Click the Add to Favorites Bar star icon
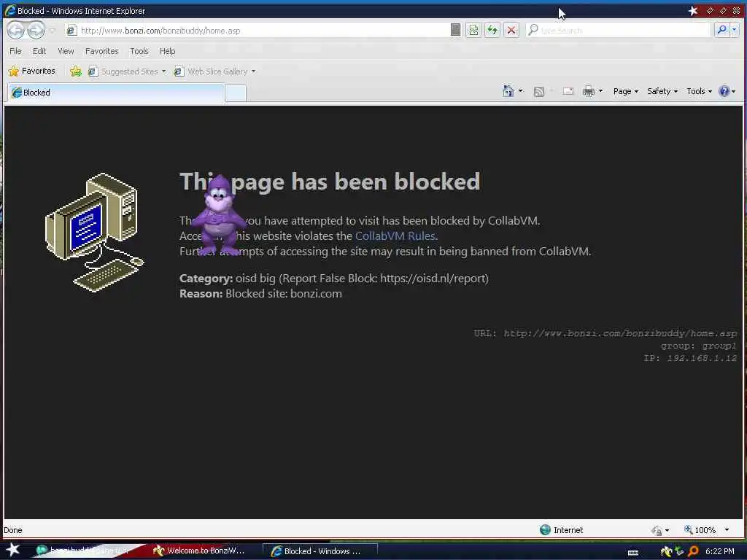 [x=76, y=71]
